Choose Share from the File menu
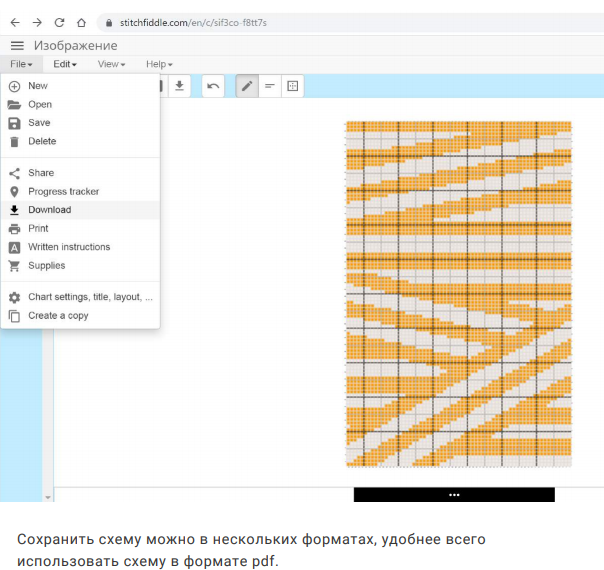Viewport: 604px width, 570px height. pyautogui.click(x=80, y=173)
